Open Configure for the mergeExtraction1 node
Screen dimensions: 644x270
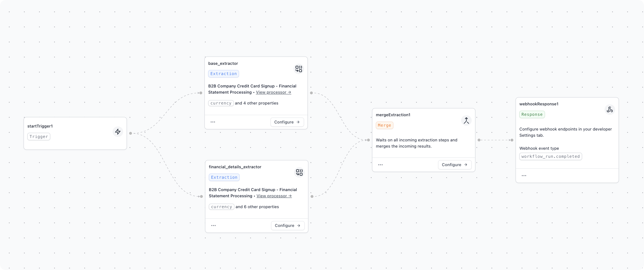455,165
